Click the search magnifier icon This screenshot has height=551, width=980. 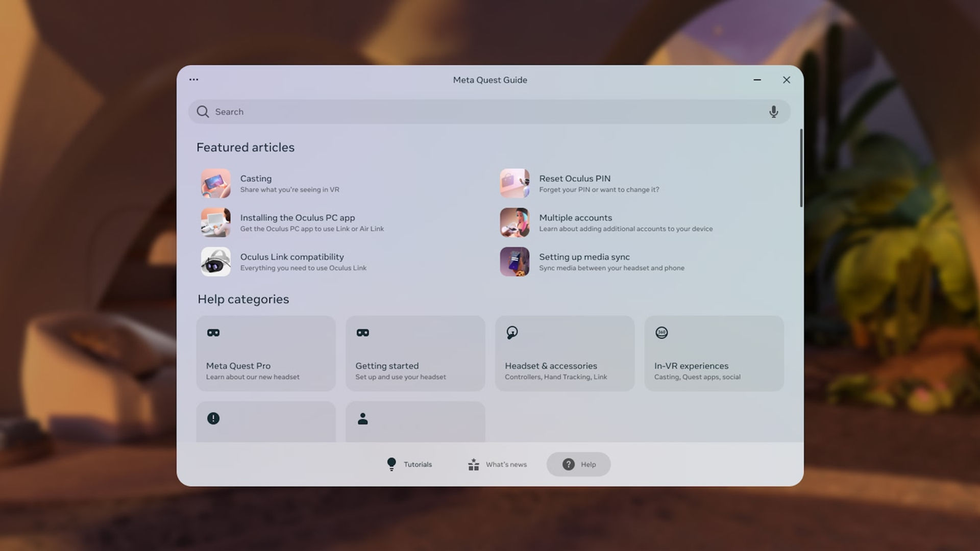pyautogui.click(x=203, y=112)
